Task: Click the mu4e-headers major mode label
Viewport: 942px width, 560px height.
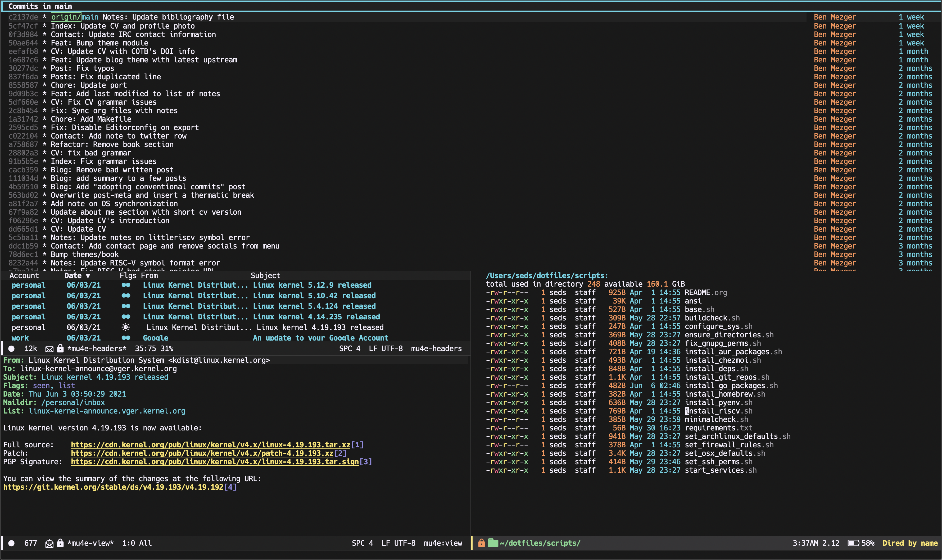Action: click(436, 349)
